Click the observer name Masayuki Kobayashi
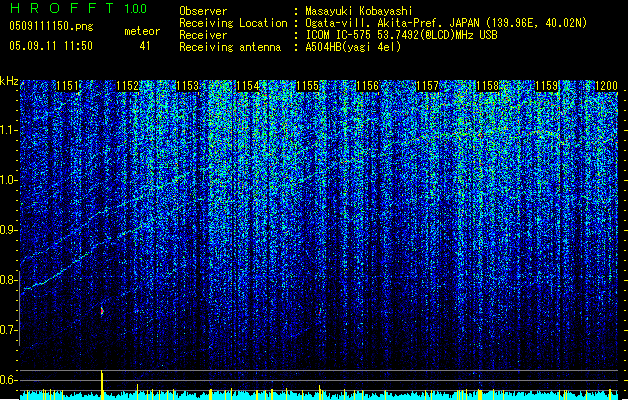 (x=359, y=11)
